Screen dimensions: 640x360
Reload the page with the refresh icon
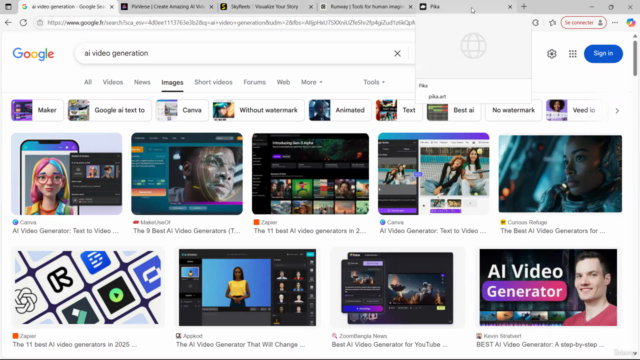click(23, 22)
